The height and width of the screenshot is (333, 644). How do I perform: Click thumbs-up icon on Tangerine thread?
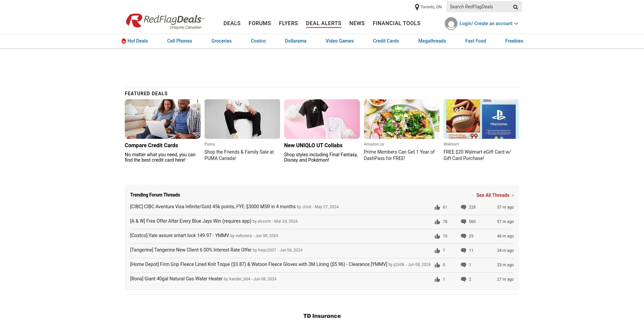(437, 251)
